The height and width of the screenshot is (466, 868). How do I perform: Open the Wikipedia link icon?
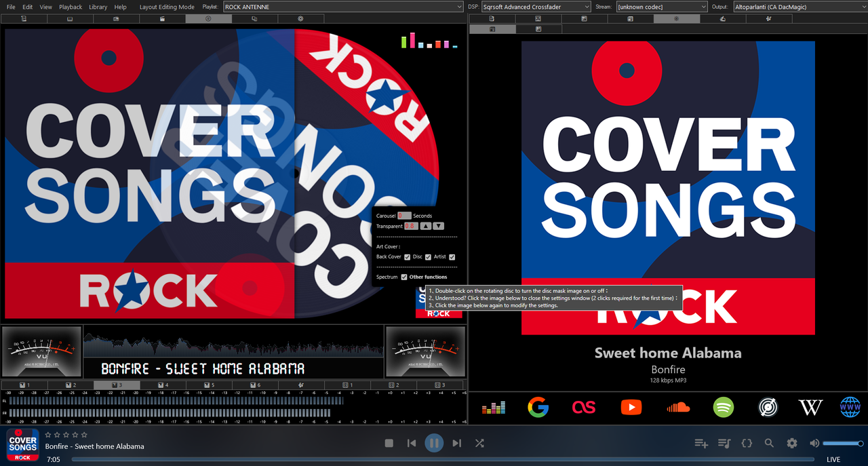coord(810,407)
